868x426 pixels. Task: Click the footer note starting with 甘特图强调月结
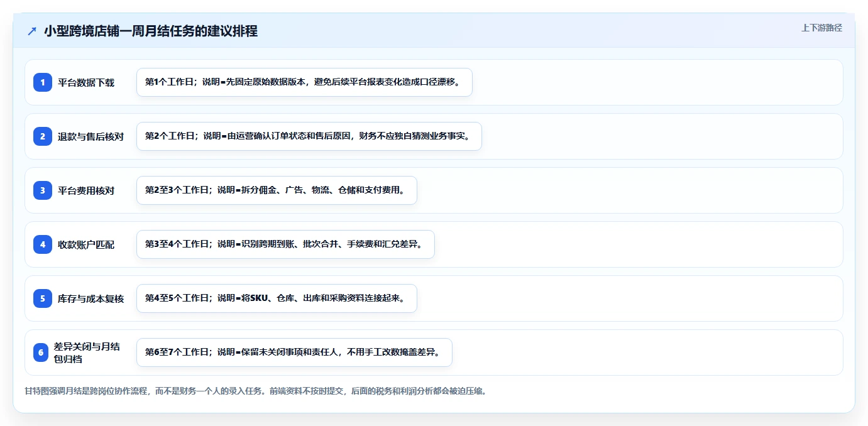(x=256, y=391)
